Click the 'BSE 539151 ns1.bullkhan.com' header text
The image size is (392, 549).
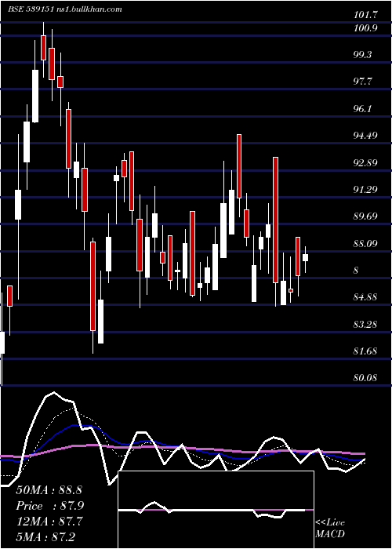[x=65, y=9]
